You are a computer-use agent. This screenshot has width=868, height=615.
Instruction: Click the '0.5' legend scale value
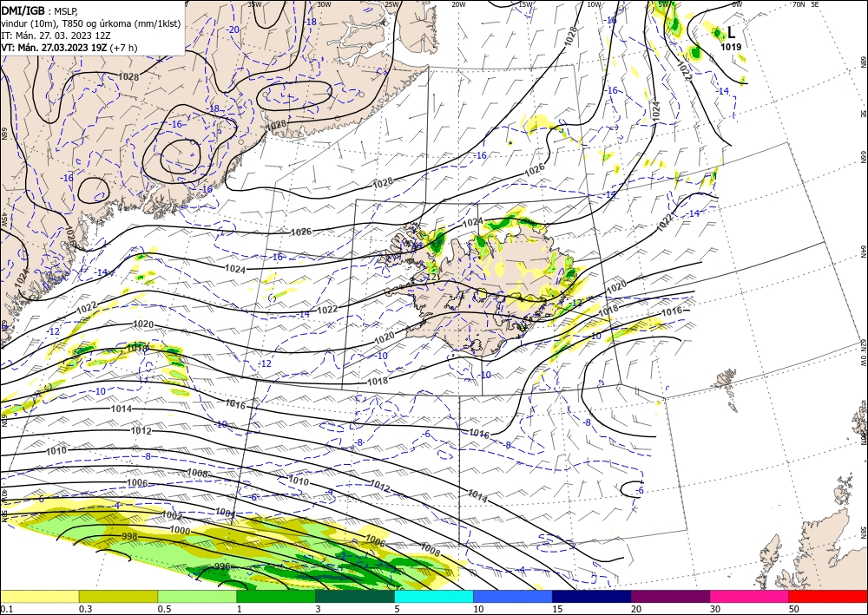point(164,609)
